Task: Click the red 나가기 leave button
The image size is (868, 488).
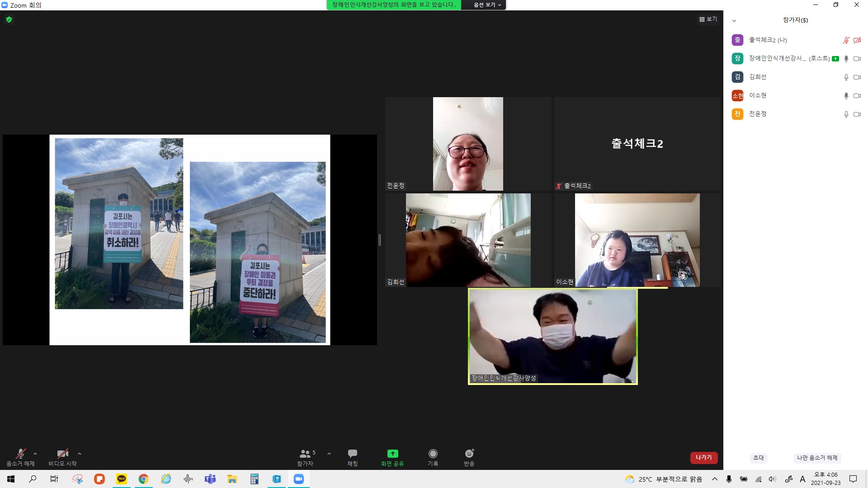Action: [704, 458]
